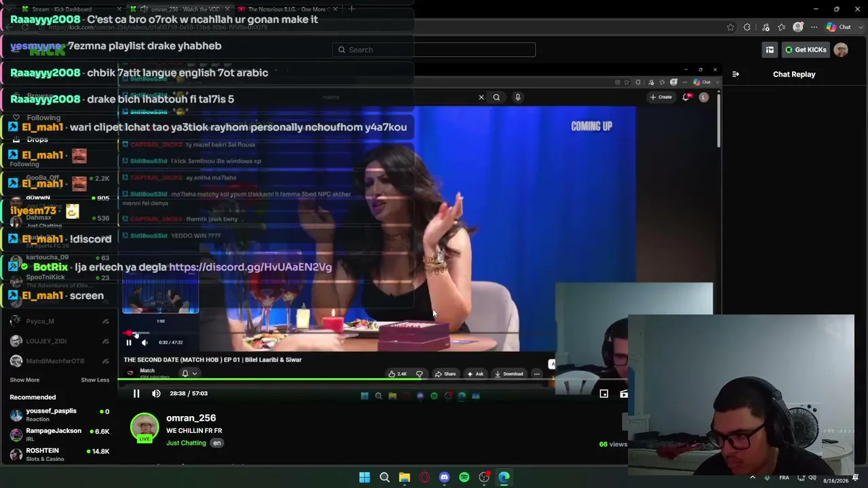
Task: Pause the embedded YouTube video
Action: (x=129, y=342)
